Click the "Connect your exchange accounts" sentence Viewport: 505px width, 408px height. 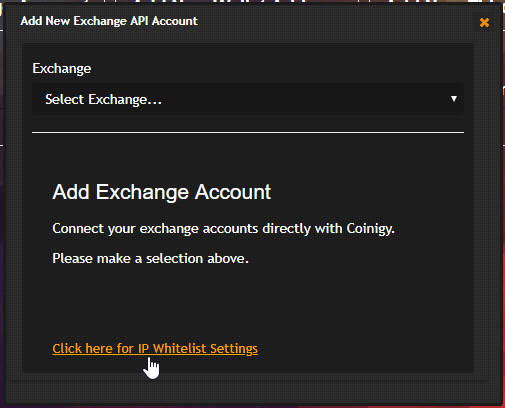(x=223, y=229)
